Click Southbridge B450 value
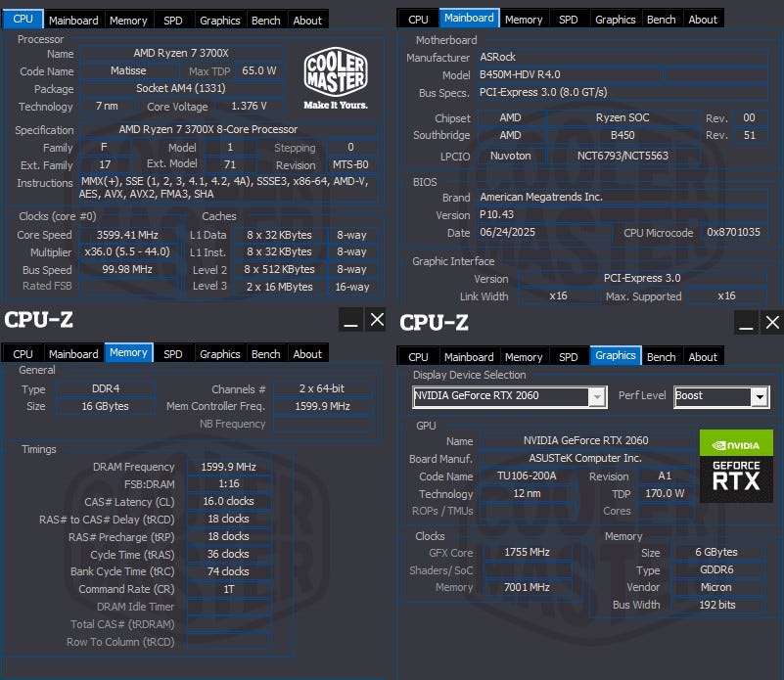Image resolution: width=784 pixels, height=680 pixels. [x=623, y=135]
